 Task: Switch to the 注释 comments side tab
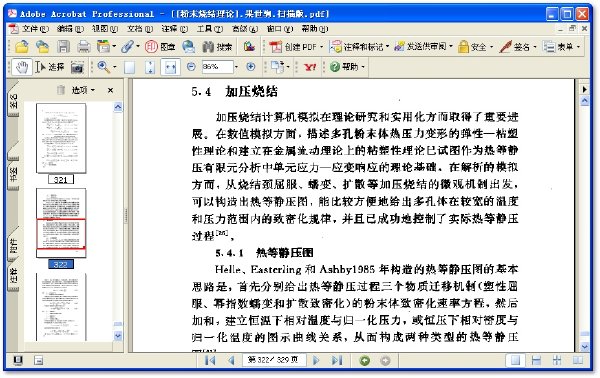point(13,275)
